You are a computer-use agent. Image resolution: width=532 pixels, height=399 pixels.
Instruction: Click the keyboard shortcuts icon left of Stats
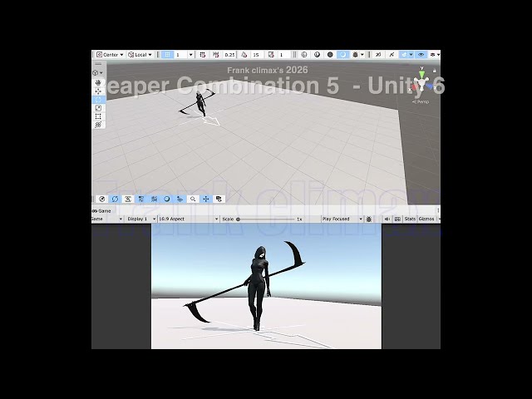[397, 219]
